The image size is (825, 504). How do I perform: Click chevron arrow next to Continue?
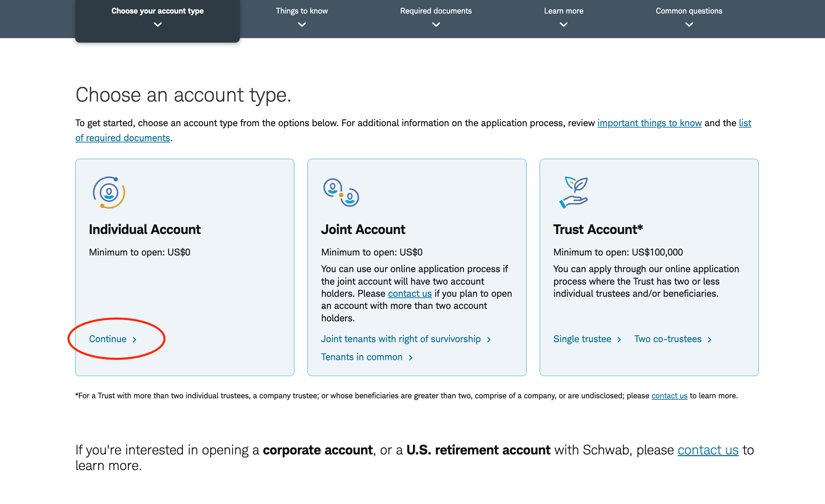[x=135, y=340]
